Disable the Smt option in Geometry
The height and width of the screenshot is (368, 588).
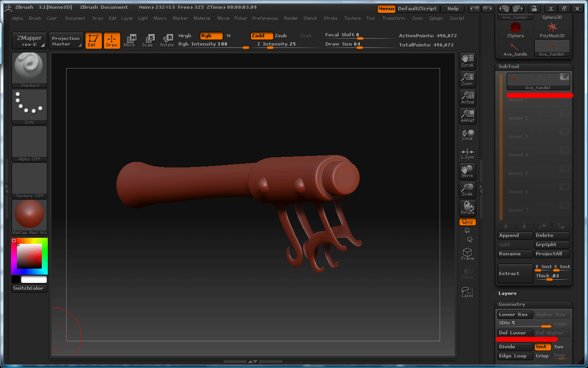[x=542, y=347]
